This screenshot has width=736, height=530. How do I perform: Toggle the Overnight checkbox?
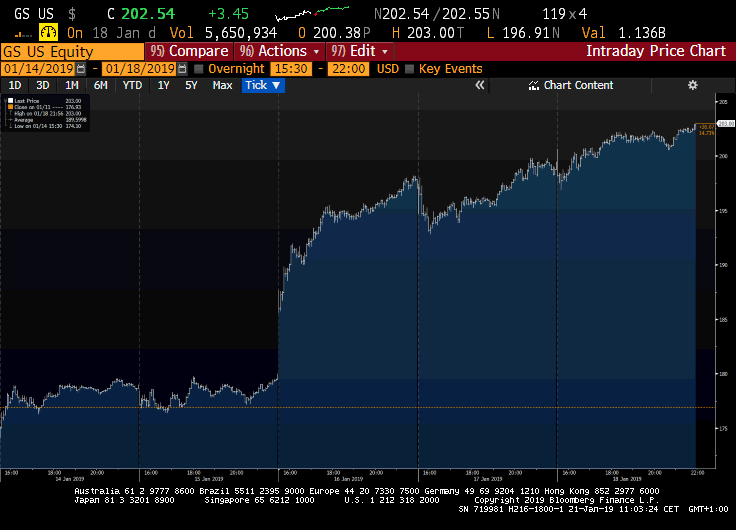pyautogui.click(x=199, y=69)
